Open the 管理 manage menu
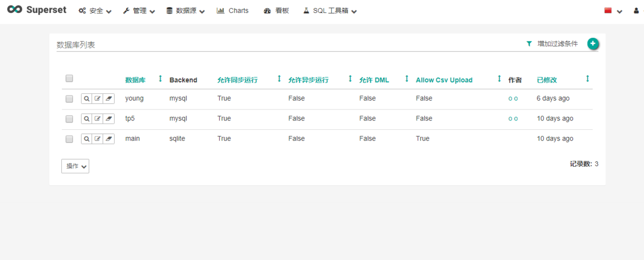This screenshot has width=644, height=260. point(139,11)
